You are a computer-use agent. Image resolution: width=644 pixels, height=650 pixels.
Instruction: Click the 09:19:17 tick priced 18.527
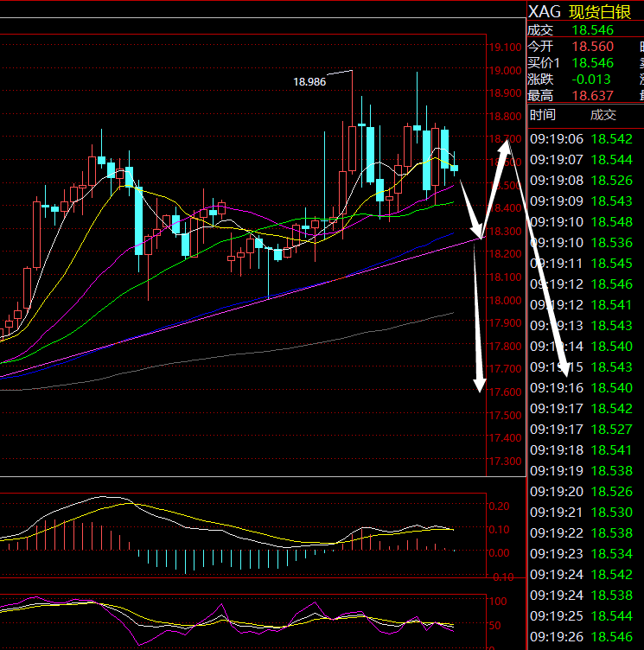(x=582, y=429)
